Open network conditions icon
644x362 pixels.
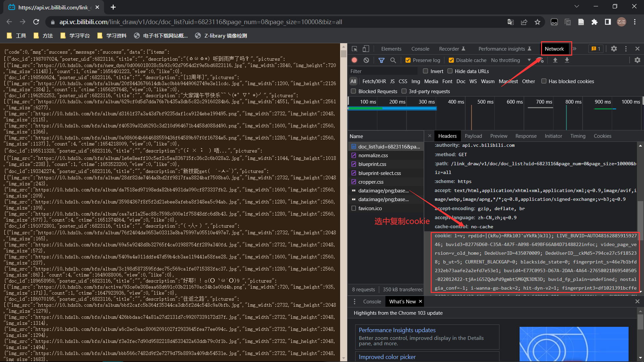point(540,60)
